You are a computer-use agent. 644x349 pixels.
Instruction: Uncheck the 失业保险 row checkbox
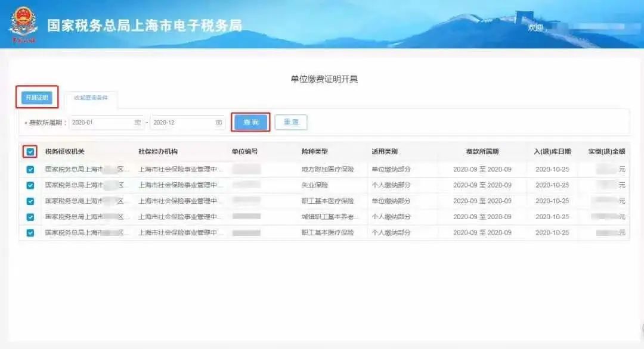pos(29,185)
